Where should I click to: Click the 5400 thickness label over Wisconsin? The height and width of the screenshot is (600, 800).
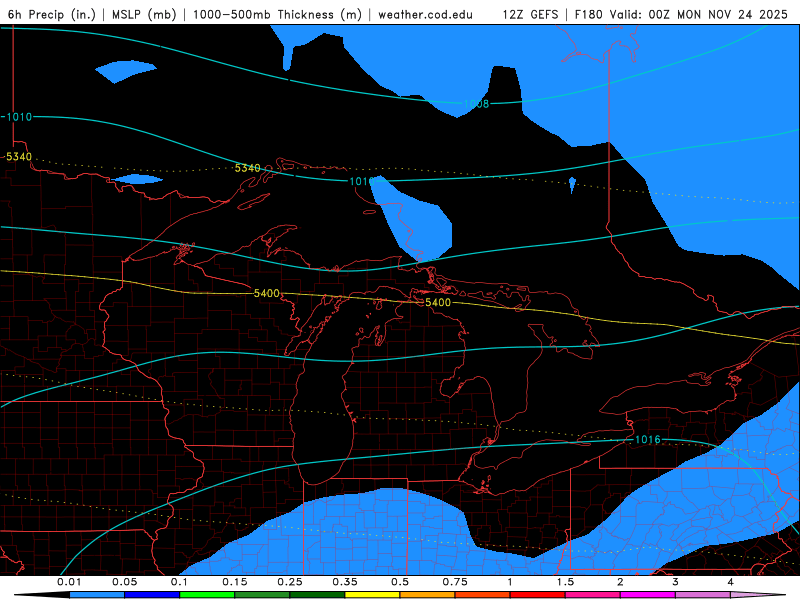click(x=267, y=293)
